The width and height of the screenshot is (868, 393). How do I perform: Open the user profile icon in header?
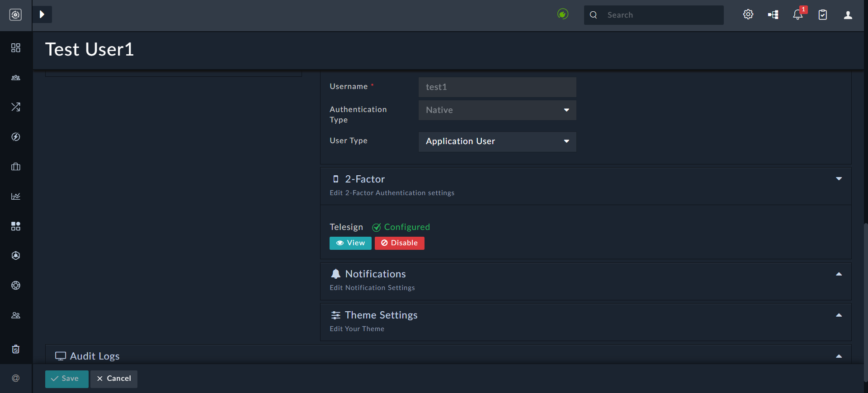(848, 15)
